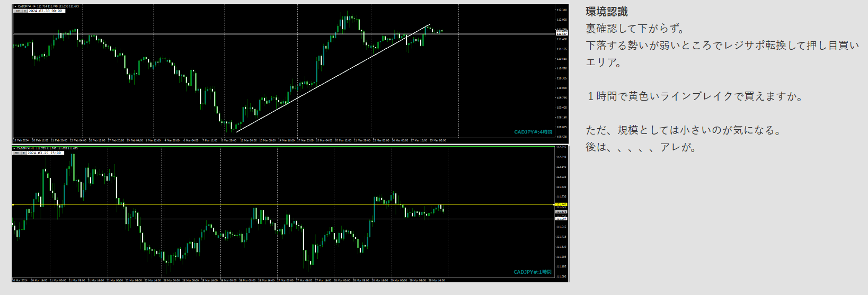Image resolution: width=868 pixels, height=295 pixels.
Task: Click the date field showing 2024.03.29 23:00
Action: [46, 153]
